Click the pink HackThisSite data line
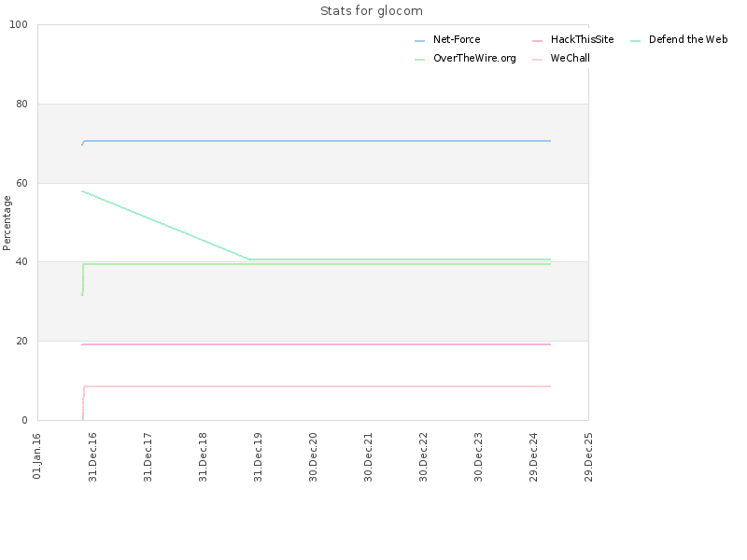The width and height of the screenshot is (747, 560). [x=317, y=344]
